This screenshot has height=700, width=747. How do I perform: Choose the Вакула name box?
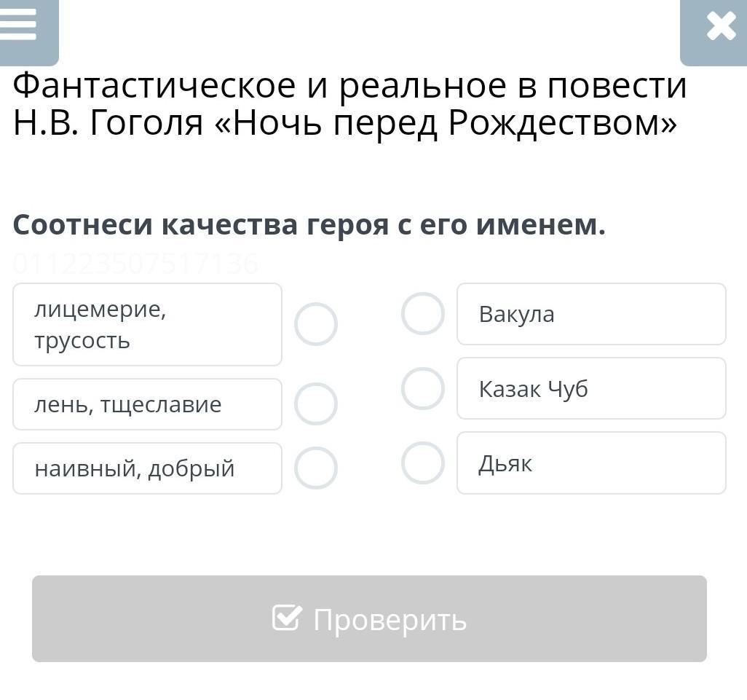pyautogui.click(x=591, y=314)
